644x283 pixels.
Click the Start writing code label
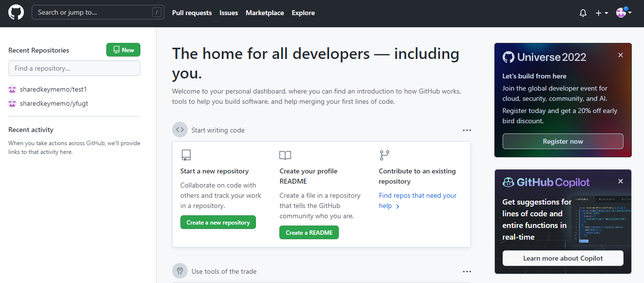pyautogui.click(x=218, y=130)
